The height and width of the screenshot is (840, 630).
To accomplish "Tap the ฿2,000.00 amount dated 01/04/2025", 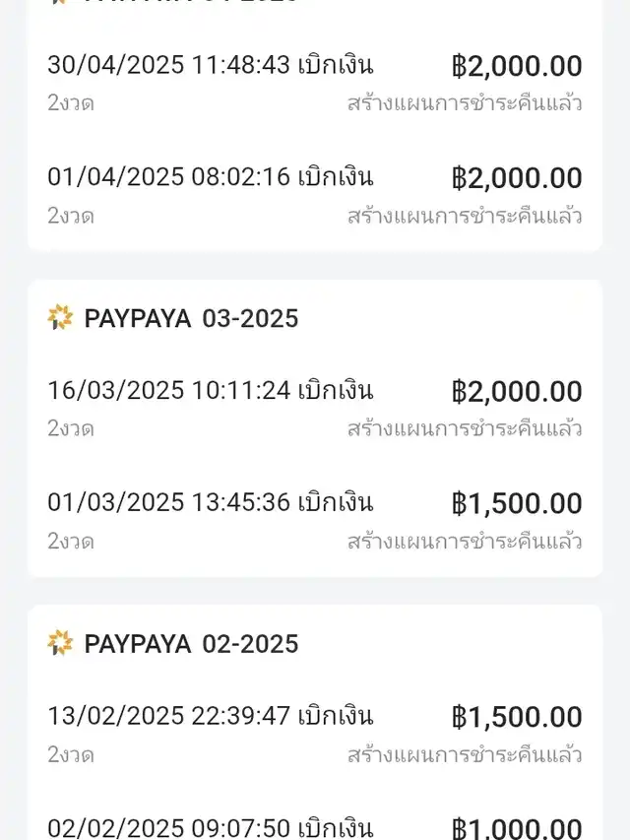I will (517, 178).
